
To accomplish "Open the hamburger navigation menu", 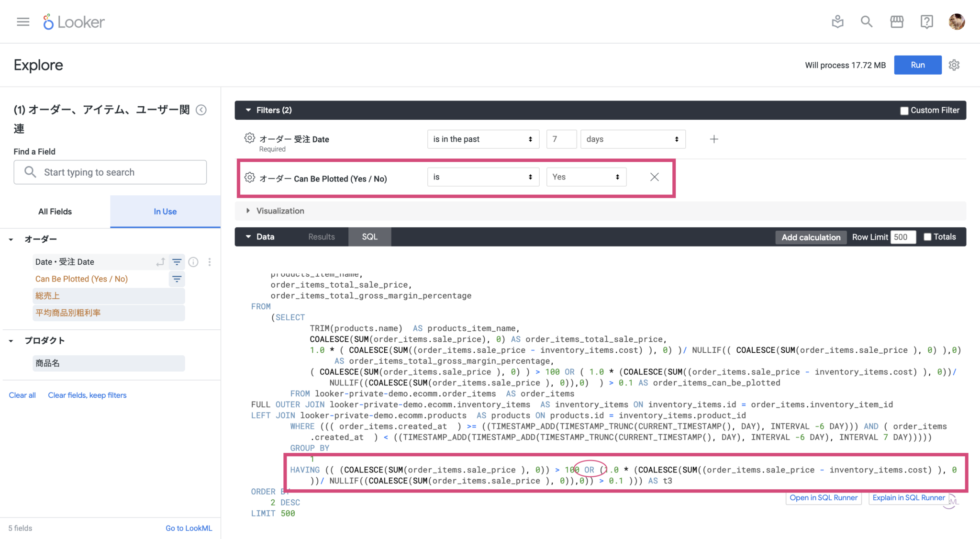I will [x=22, y=22].
